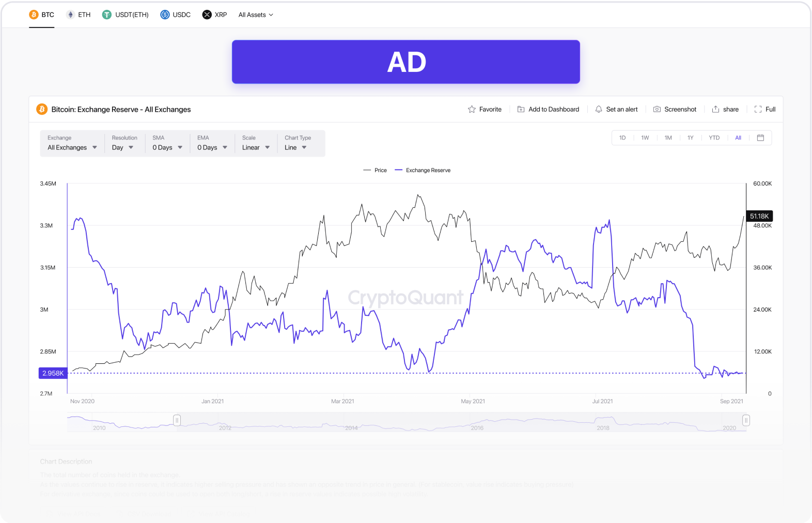
Task: Open the Scale Linear dropdown
Action: coord(256,148)
